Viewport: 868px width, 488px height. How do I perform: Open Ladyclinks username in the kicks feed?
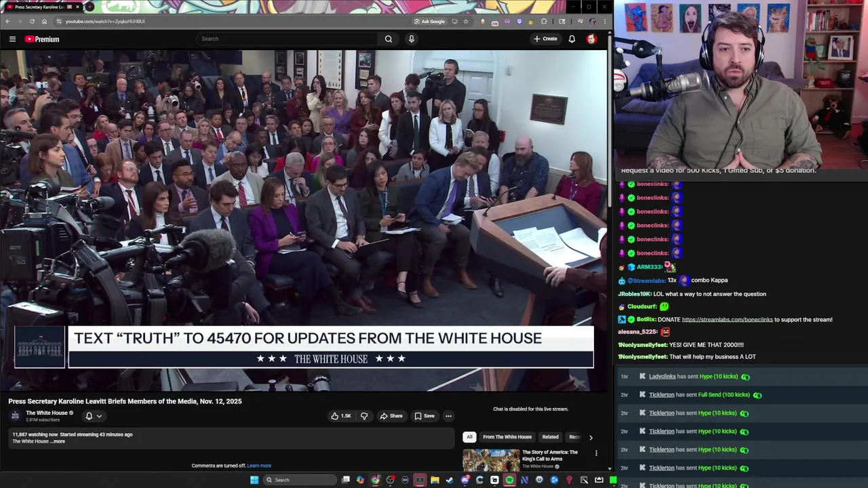click(662, 376)
